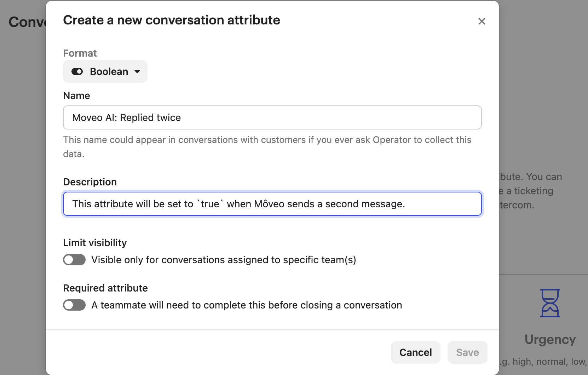Click the Urgency heading behind the dialog
588x375 pixels.
click(550, 339)
